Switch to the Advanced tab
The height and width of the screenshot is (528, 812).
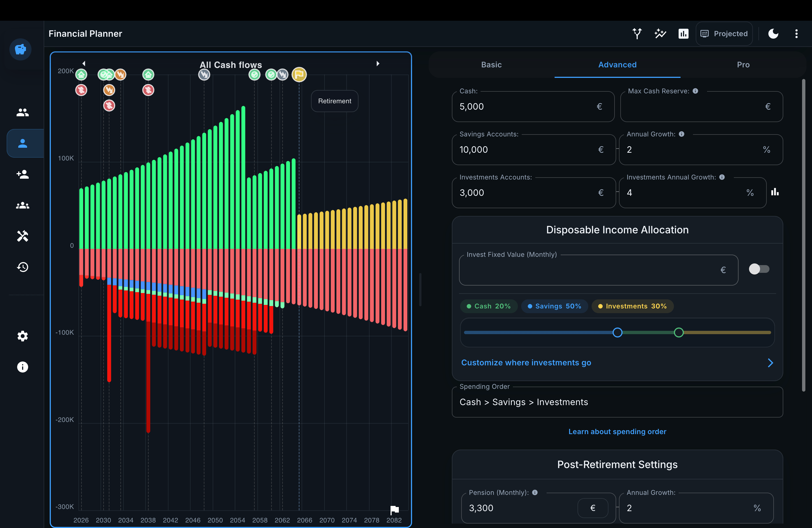click(x=617, y=65)
